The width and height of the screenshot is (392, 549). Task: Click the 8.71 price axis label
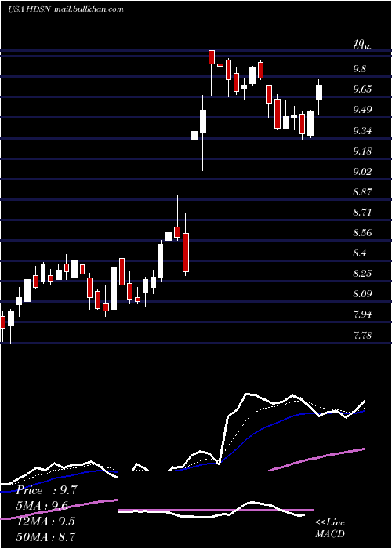[x=362, y=213]
